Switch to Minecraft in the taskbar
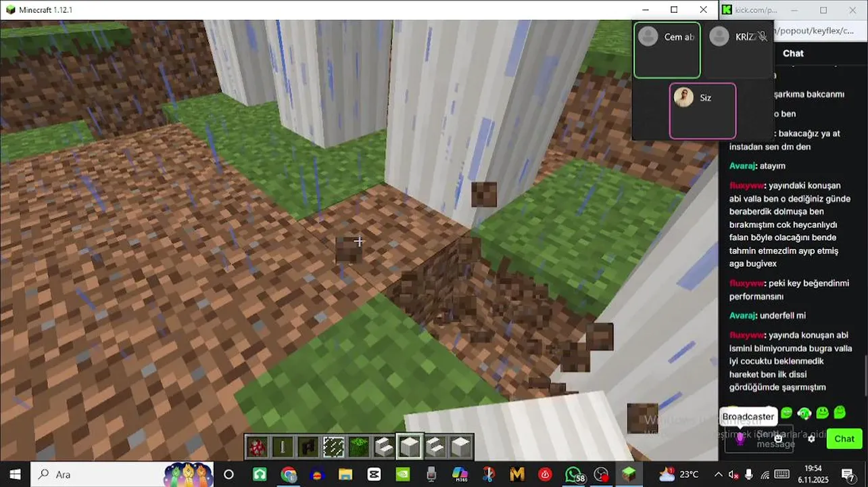Screen dimensions: 868x487 point(629,474)
